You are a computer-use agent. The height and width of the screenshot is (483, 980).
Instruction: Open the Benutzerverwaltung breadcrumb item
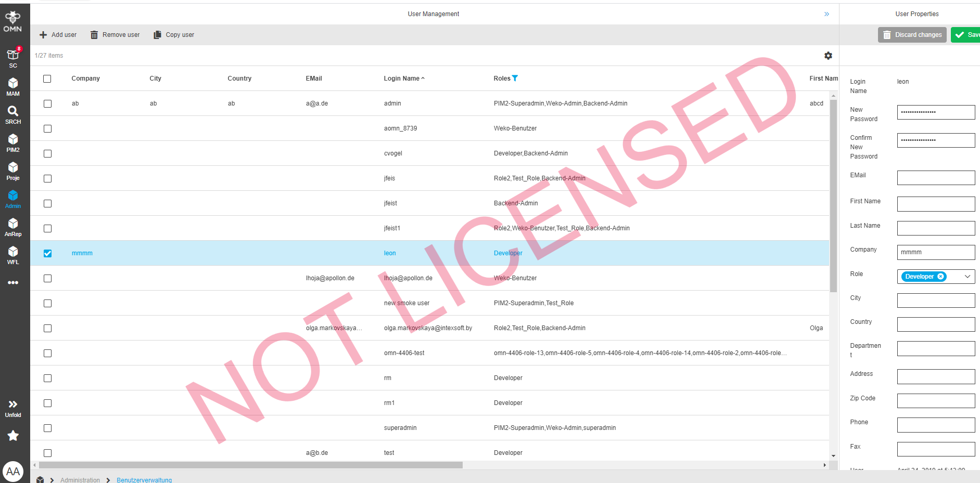pos(144,479)
